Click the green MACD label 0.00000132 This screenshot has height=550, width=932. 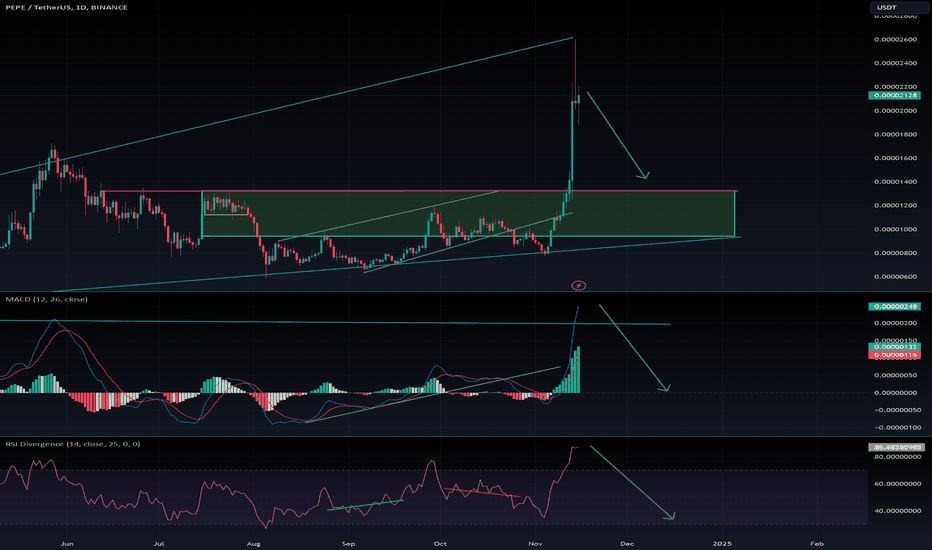894,347
